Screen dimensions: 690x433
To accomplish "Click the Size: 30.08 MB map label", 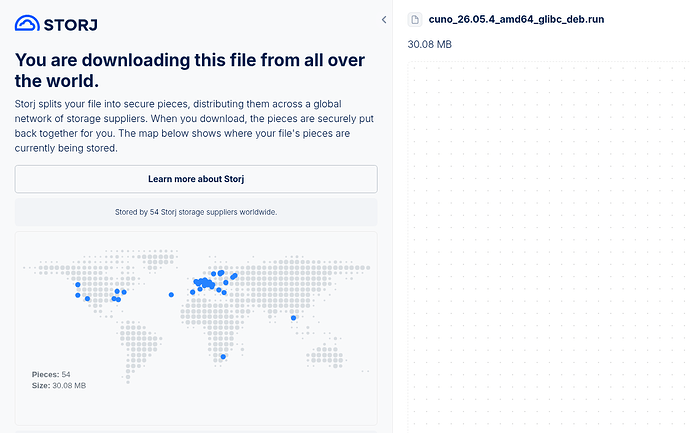I will 59,385.
